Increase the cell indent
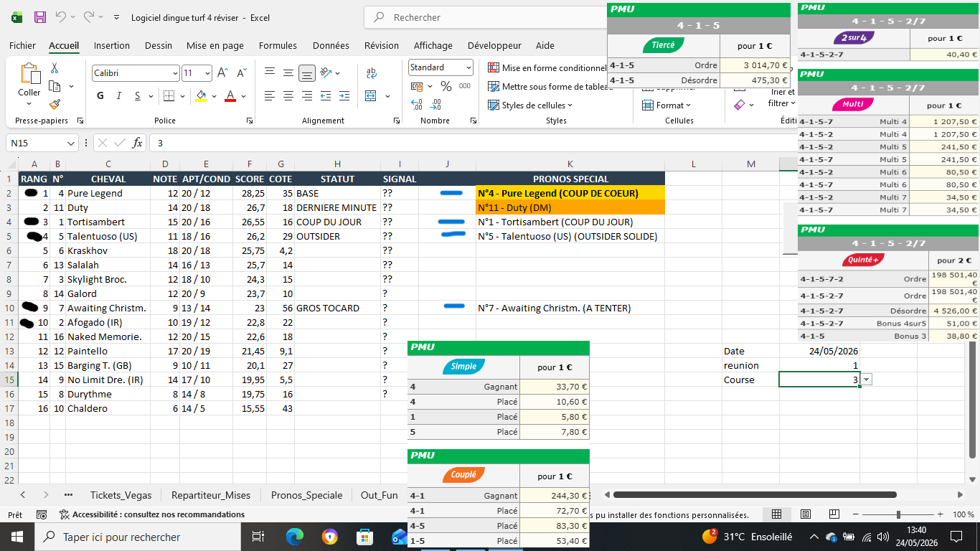 [x=345, y=96]
